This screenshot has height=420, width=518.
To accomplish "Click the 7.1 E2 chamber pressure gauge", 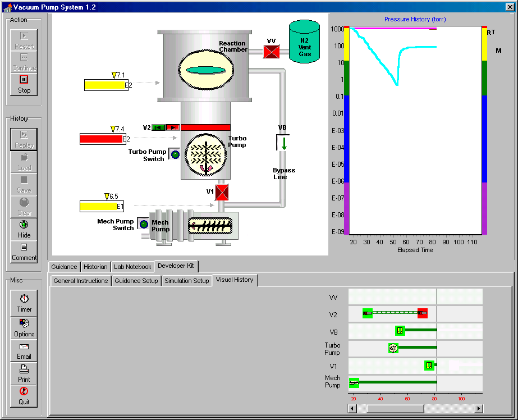I will pos(107,85).
